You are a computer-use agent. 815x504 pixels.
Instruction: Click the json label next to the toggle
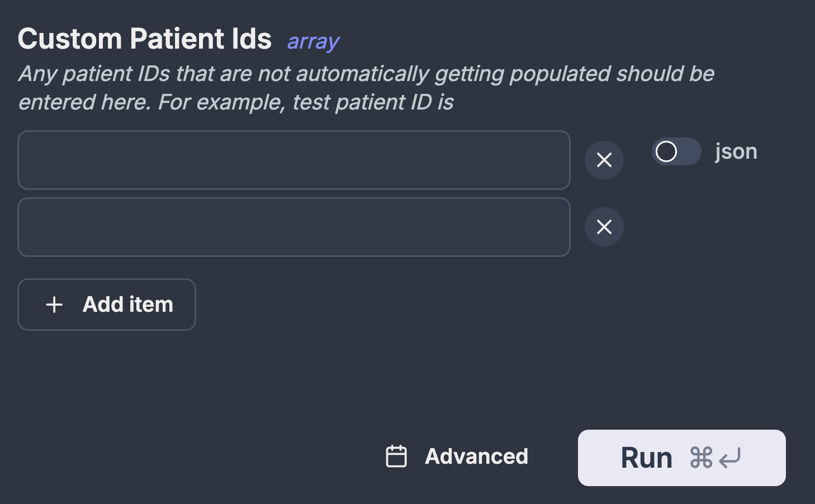pos(736,151)
